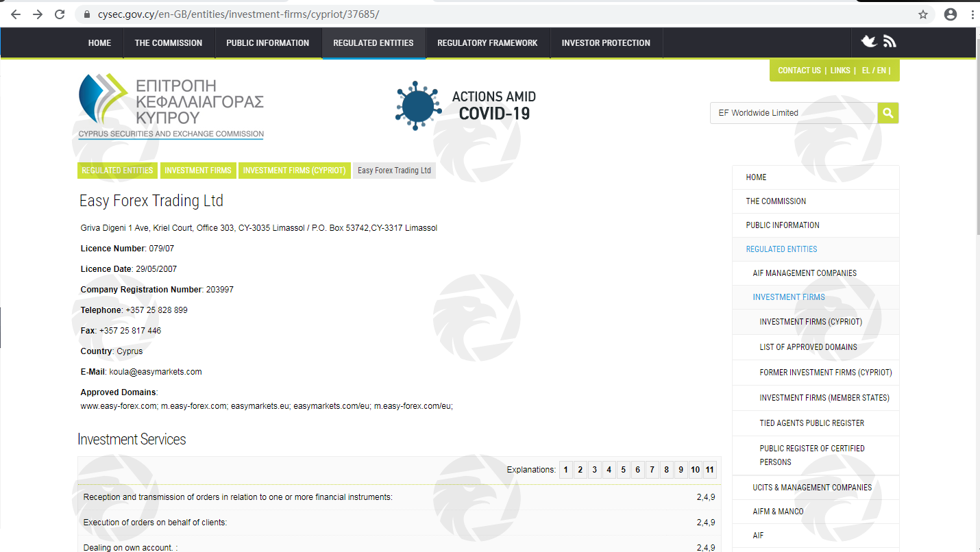Select REGULATED ENTITIES in the sidebar

coord(816,249)
